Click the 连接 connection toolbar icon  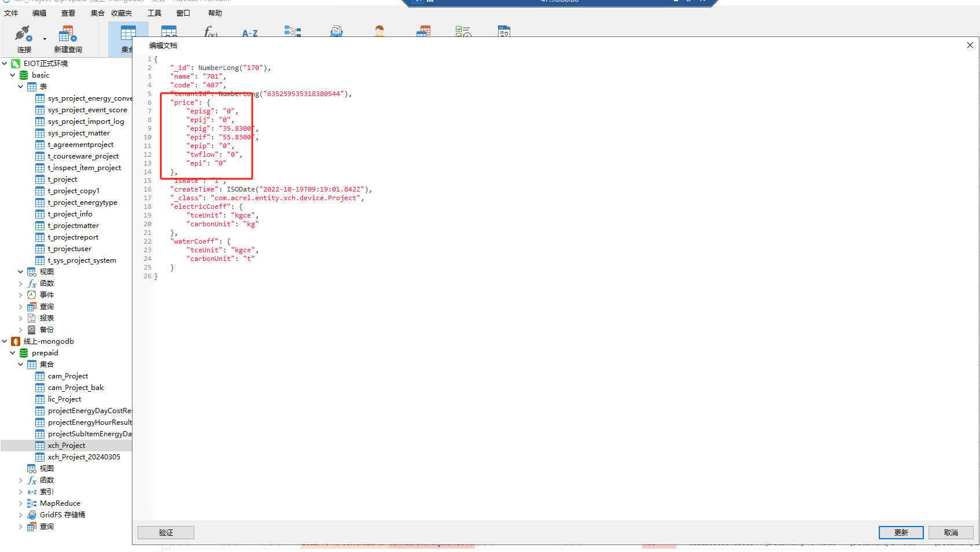tap(24, 35)
